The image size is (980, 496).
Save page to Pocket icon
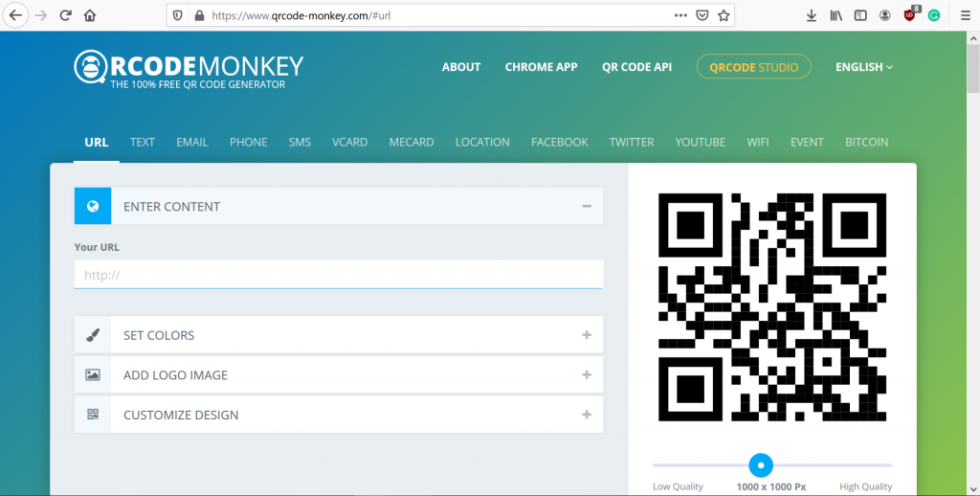702,15
